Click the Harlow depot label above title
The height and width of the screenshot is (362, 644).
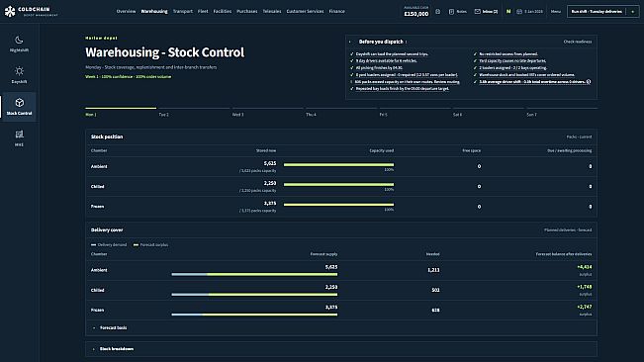101,38
